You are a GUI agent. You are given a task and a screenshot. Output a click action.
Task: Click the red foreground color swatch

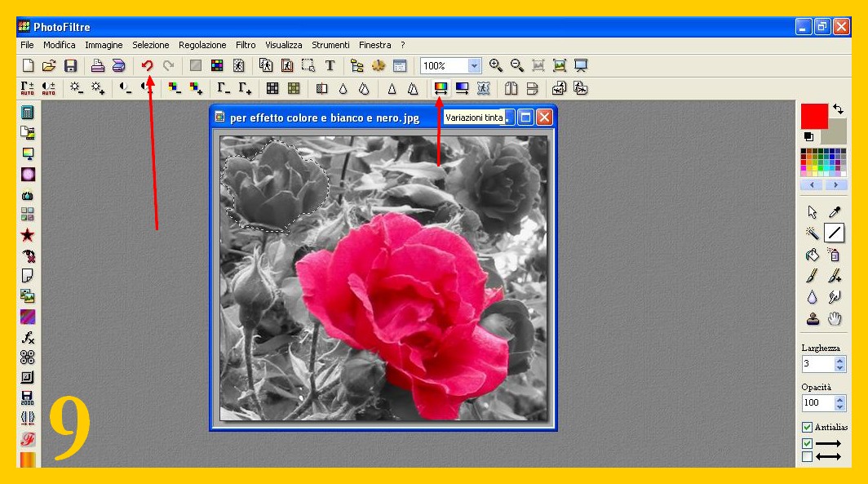pyautogui.click(x=813, y=116)
